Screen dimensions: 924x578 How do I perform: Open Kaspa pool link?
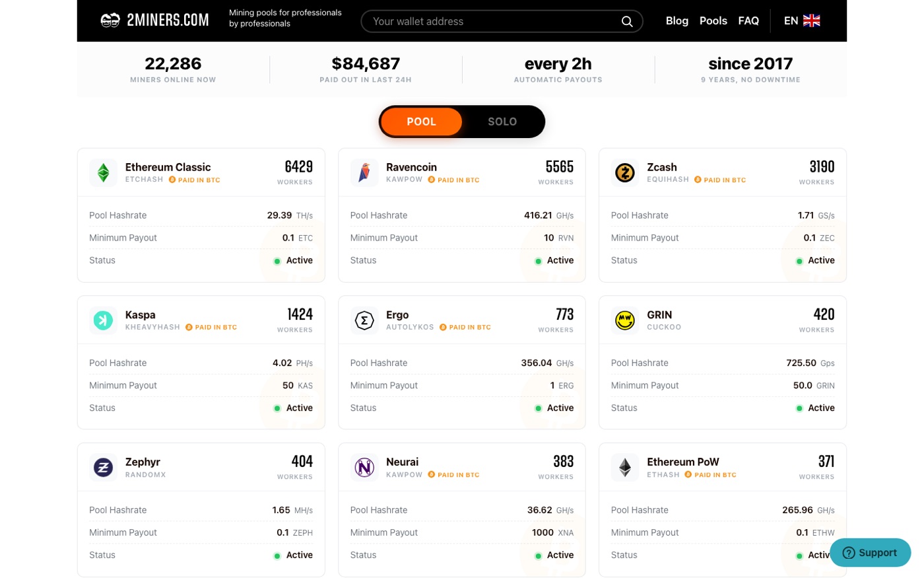tap(141, 315)
